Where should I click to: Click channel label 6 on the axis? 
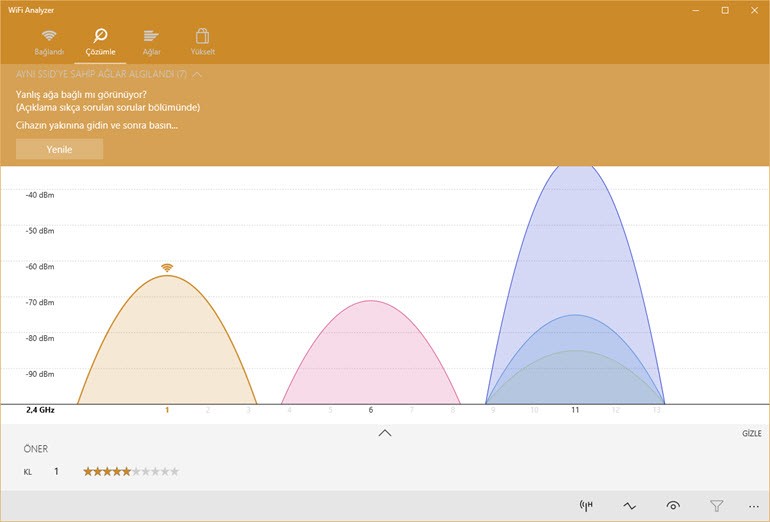click(x=371, y=410)
